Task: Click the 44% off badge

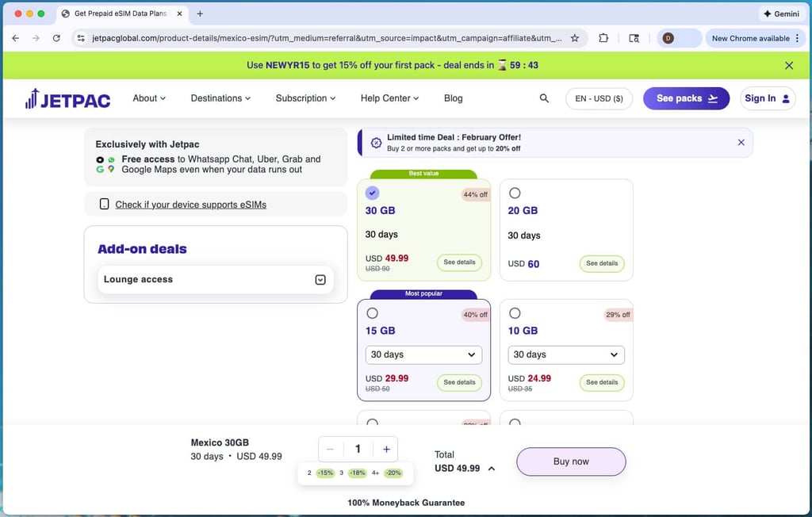Action: 476,195
